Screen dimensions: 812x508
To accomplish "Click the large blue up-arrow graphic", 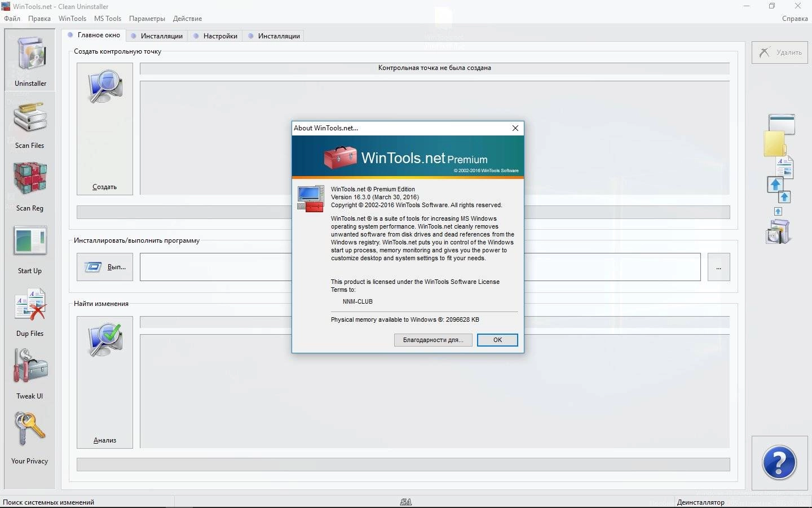I will click(775, 185).
